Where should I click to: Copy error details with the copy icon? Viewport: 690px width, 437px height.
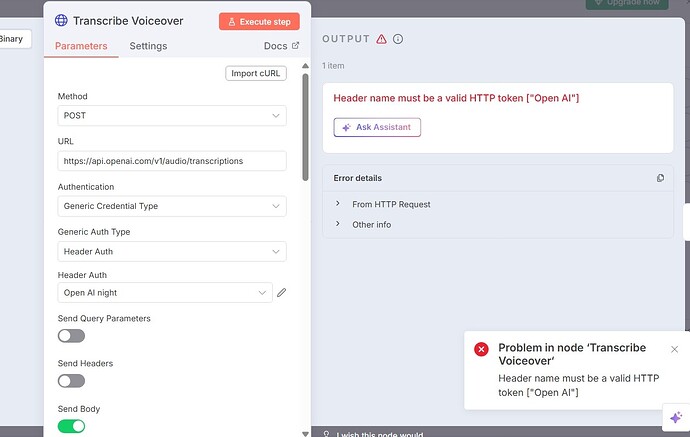(x=660, y=178)
